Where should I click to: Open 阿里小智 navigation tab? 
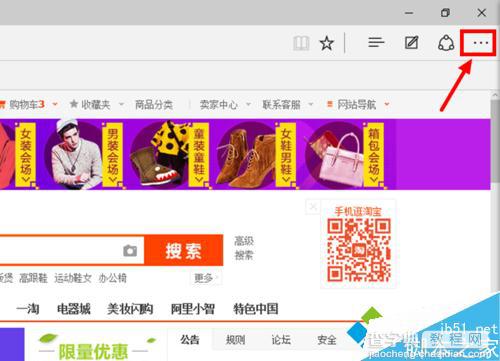(193, 309)
